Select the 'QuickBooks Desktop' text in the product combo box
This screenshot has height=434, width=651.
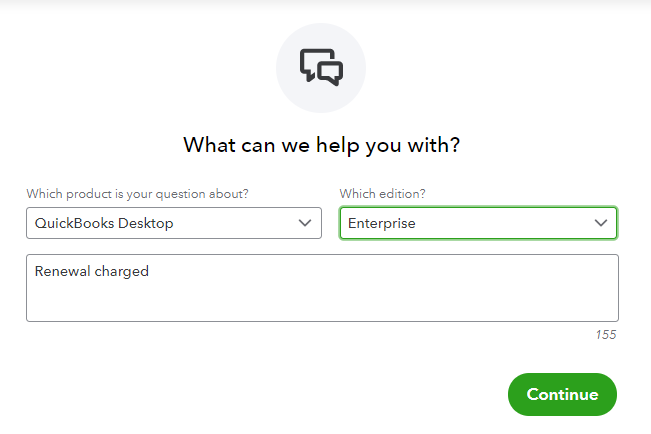[104, 223]
